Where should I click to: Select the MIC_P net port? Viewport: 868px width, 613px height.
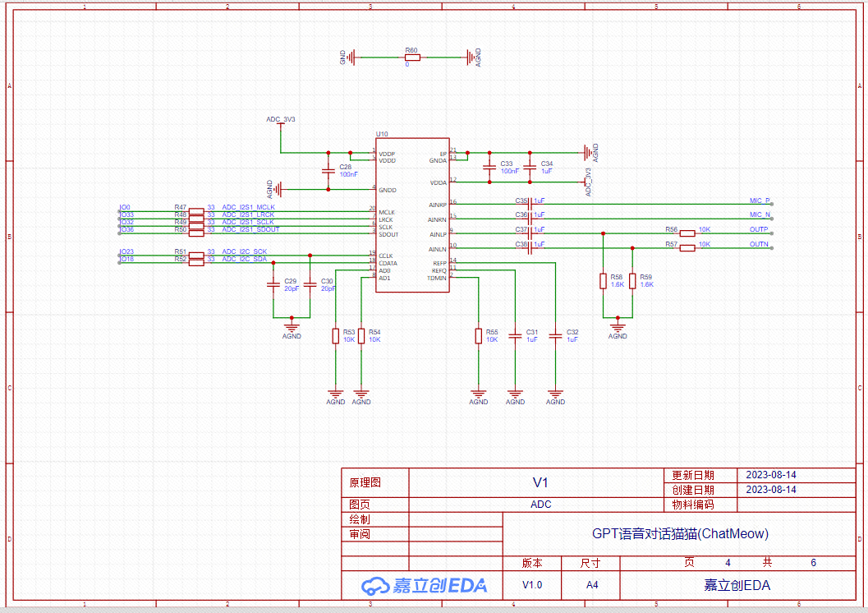[x=760, y=201]
